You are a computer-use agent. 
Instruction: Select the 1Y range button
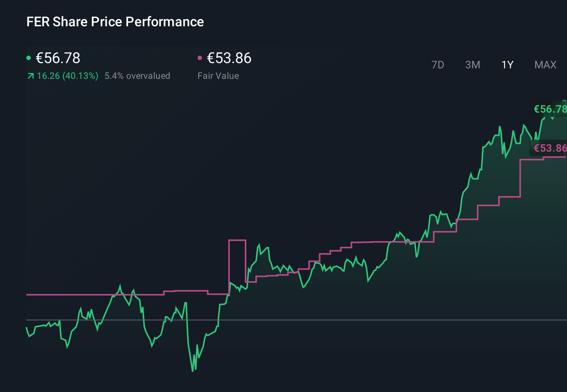pos(507,65)
